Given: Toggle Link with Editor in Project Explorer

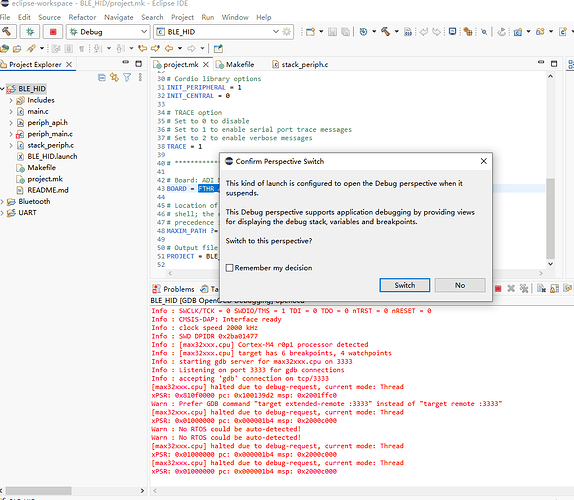Looking at the screenshot, I should click(114, 78).
